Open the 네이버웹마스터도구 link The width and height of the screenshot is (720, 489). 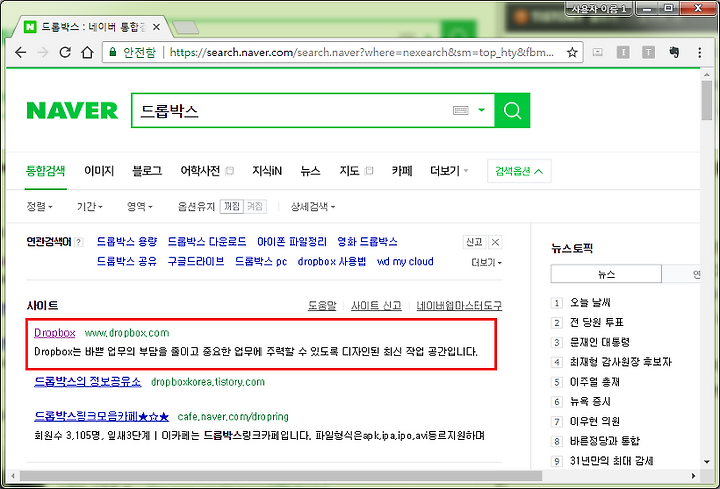459,305
